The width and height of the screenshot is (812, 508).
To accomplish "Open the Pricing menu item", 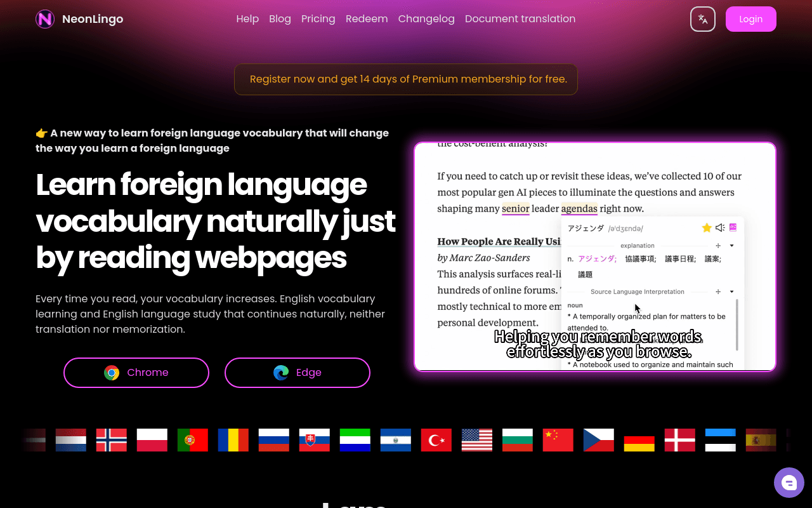I will pos(318,19).
